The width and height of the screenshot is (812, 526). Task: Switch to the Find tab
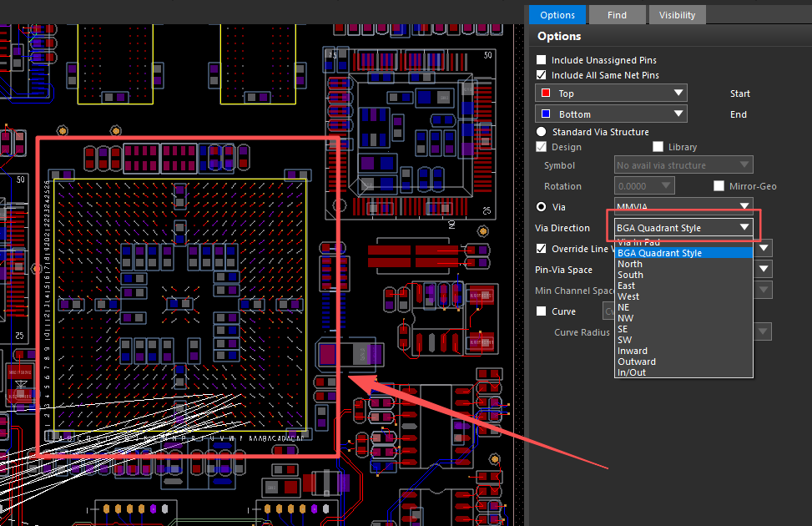click(617, 15)
